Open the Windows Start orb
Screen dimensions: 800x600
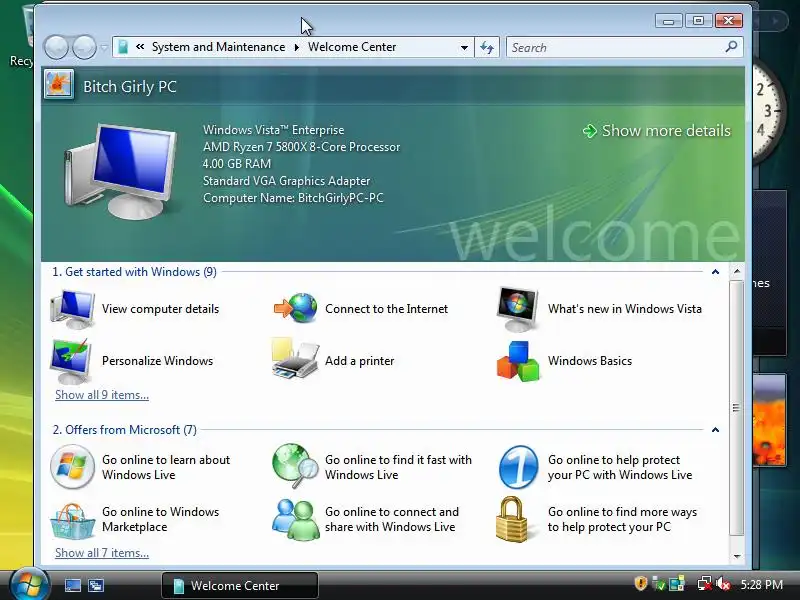[29, 584]
